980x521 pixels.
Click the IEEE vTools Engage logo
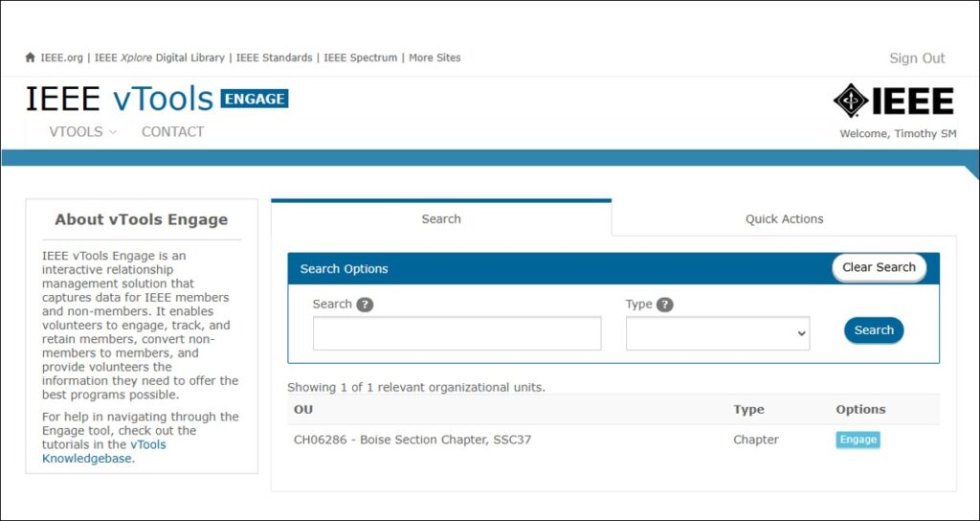(157, 99)
